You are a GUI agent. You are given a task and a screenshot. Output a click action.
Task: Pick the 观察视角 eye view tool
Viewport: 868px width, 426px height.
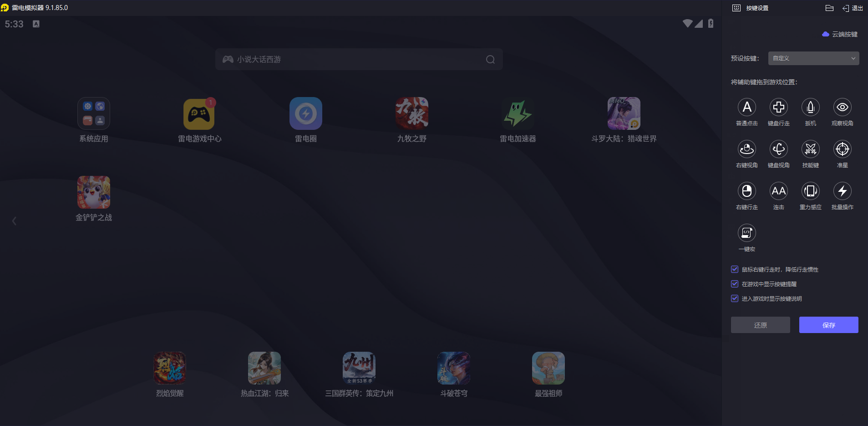(x=843, y=107)
